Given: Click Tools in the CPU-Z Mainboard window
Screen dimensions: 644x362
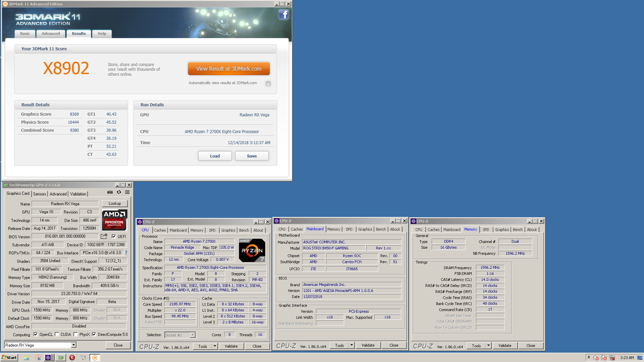Looking at the screenshot, I should pyautogui.click(x=339, y=345).
